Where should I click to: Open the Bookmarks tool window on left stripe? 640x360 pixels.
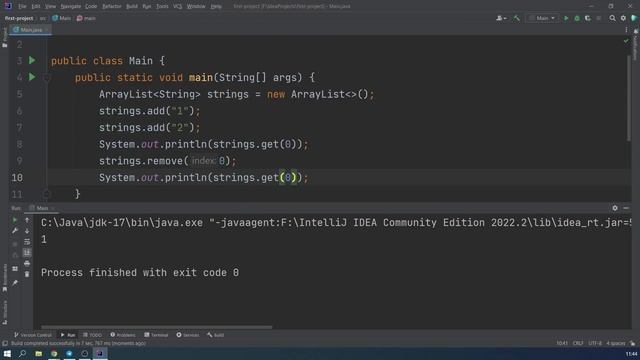click(4, 278)
